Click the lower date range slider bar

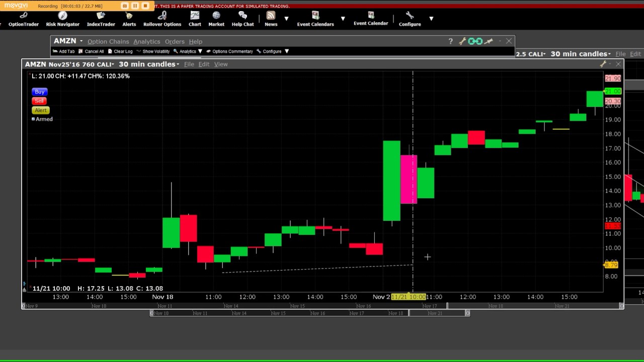click(x=309, y=313)
